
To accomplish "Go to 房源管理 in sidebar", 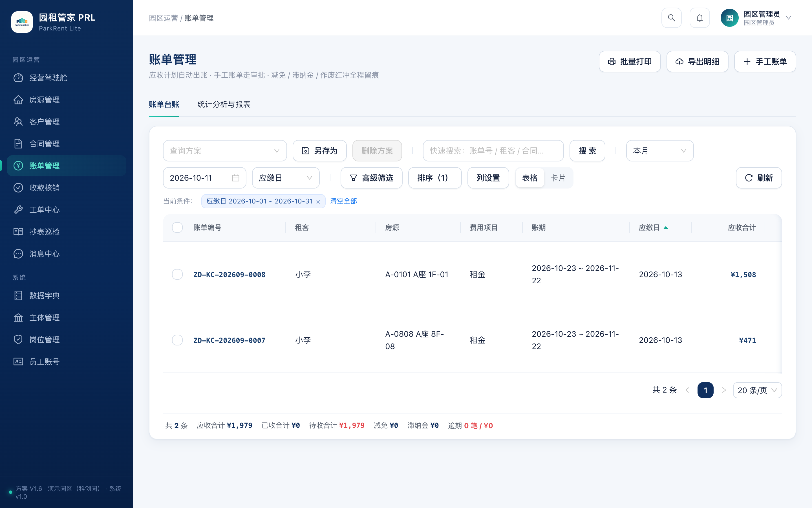I will tap(67, 100).
